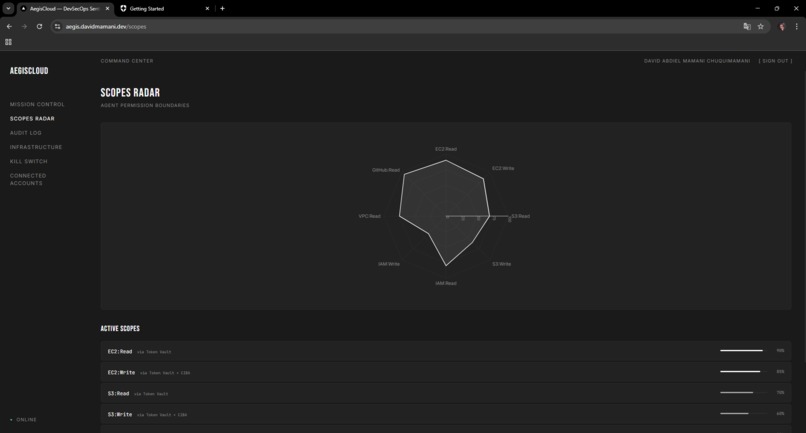Open the Kill Switch page
This screenshot has width=806, height=433.
click(x=28, y=161)
